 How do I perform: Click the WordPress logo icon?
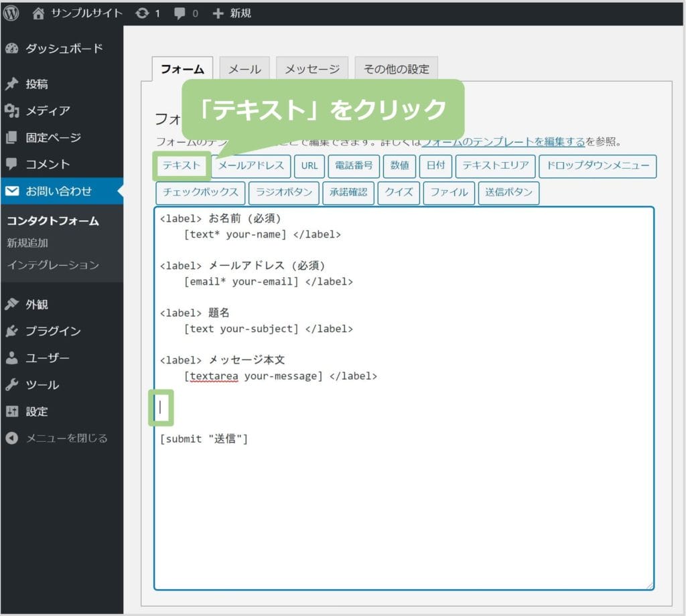click(11, 13)
